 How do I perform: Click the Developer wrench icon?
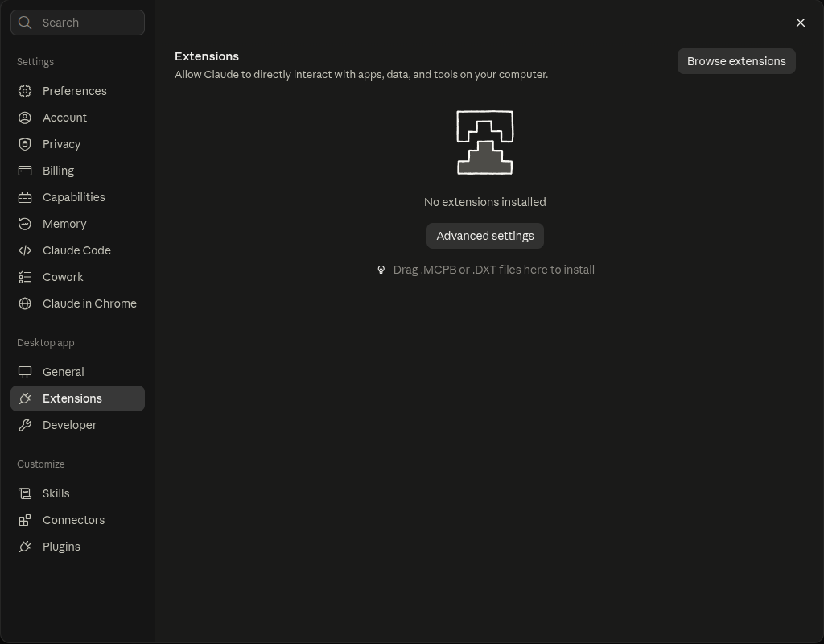[25, 425]
